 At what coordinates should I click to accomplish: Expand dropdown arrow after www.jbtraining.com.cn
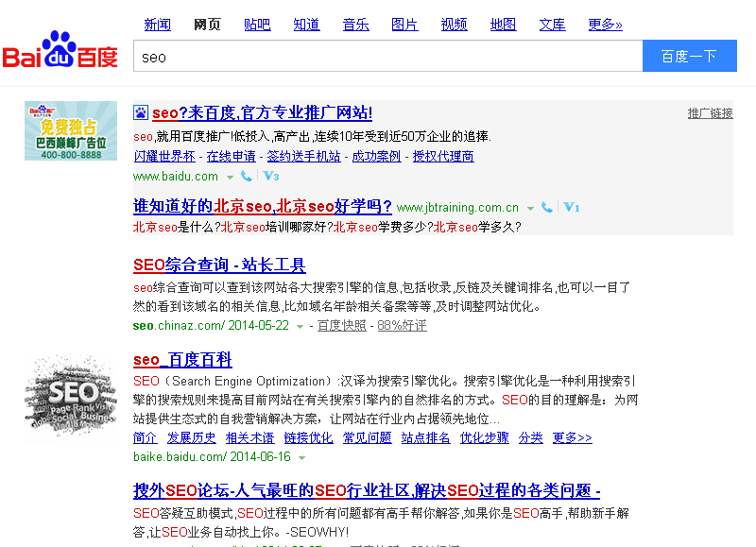click(x=530, y=208)
